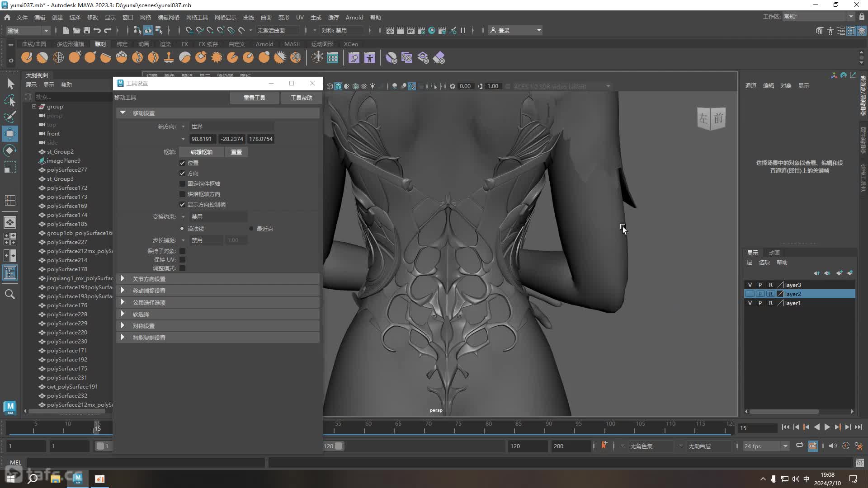Image resolution: width=868 pixels, height=488 pixels.
Task: Enable the 烘焙枢轴方向 checkbox
Action: click(182, 194)
